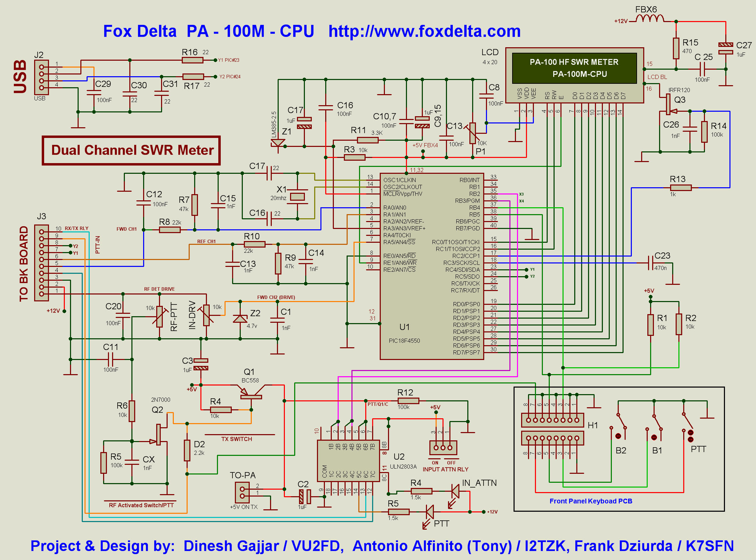
Task: Select the Q3 IRFR120 transistor symbol
Action: (669, 105)
